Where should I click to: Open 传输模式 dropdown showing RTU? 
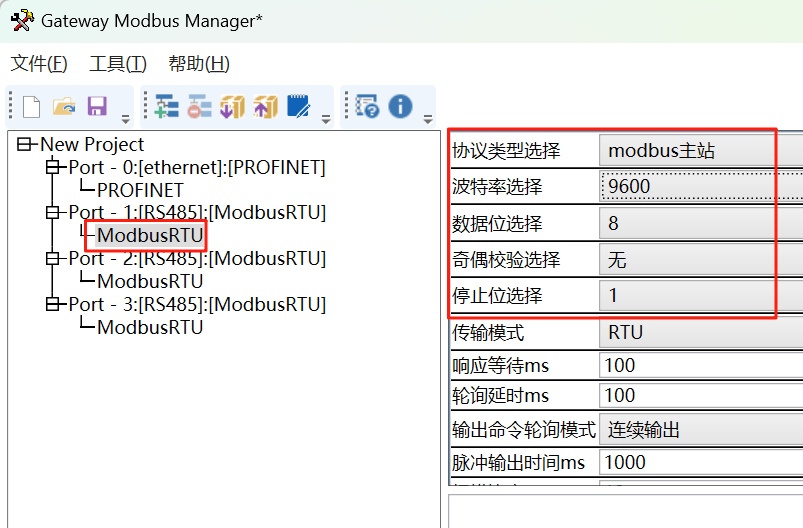pyautogui.click(x=701, y=333)
